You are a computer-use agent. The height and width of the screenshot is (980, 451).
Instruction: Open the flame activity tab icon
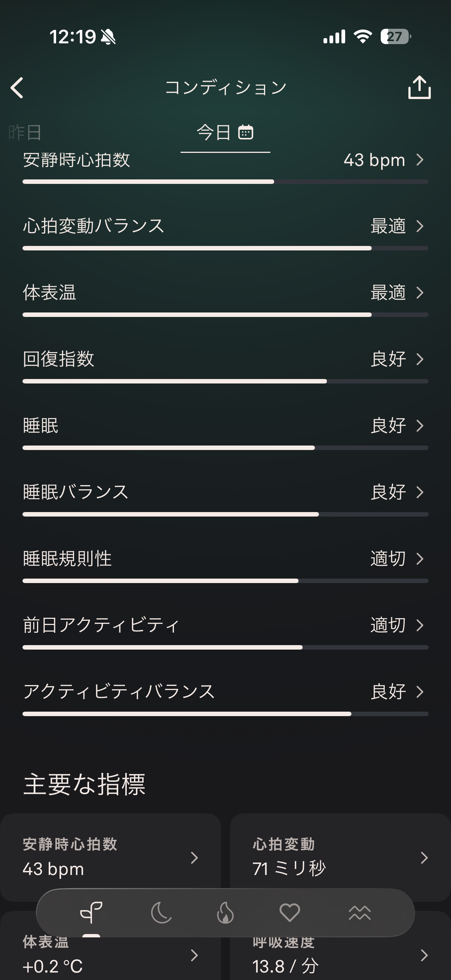pyautogui.click(x=225, y=912)
